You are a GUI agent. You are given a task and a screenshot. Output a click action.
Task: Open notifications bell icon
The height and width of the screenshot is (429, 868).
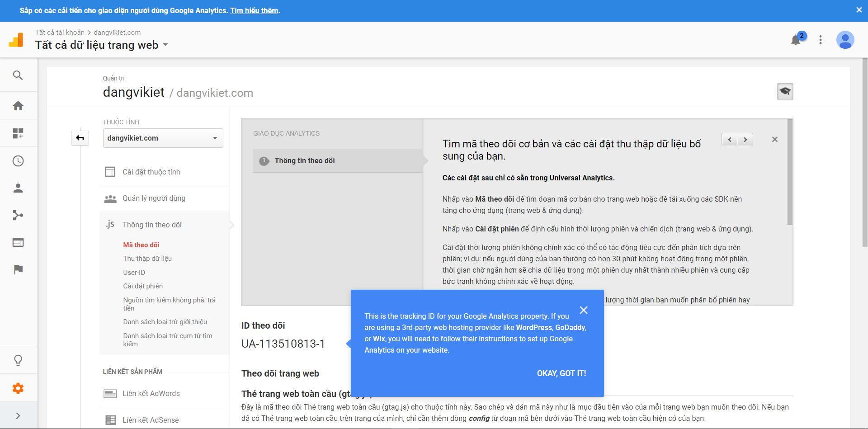tap(796, 40)
